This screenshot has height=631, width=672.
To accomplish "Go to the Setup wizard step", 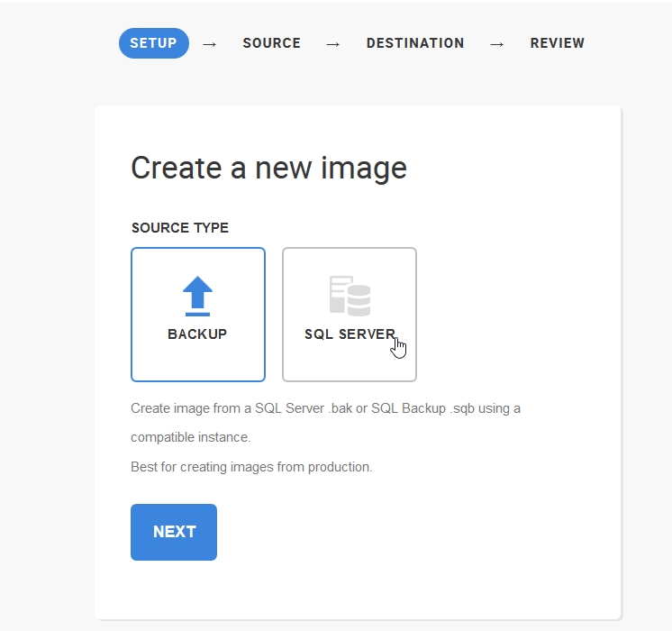I will [154, 43].
